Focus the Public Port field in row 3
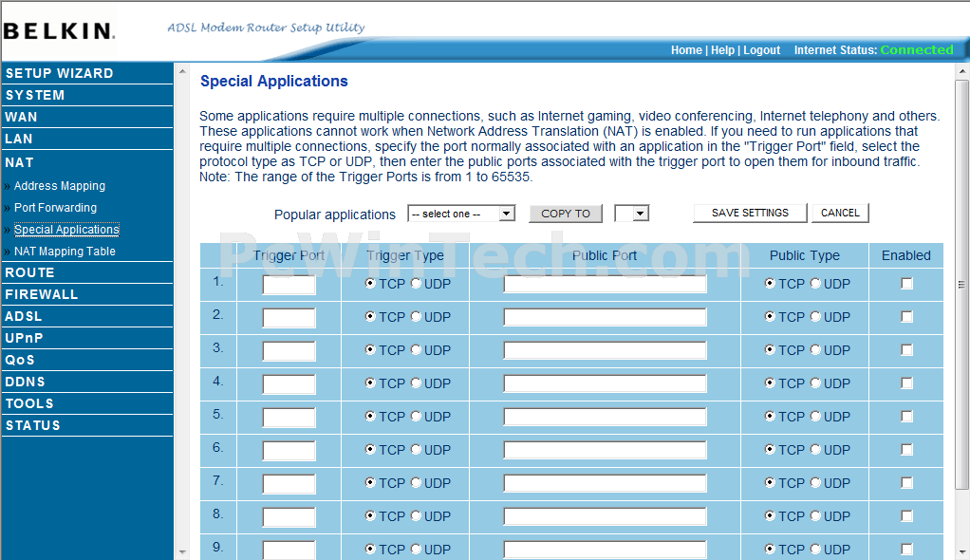This screenshot has width=970, height=560. (605, 350)
